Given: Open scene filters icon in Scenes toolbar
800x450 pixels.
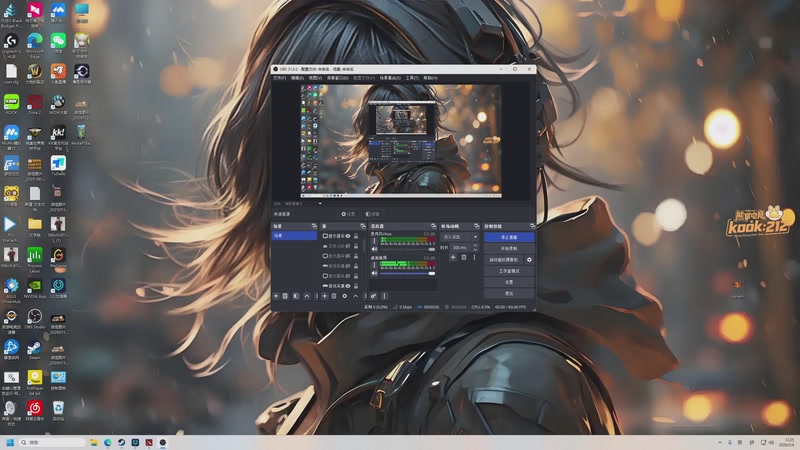Looking at the screenshot, I should 296,296.
